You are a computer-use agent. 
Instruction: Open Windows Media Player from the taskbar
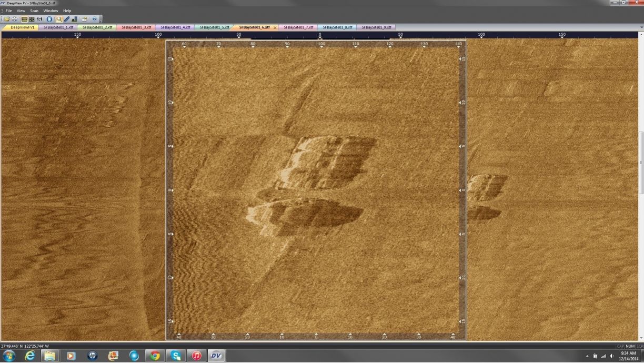coord(71,356)
